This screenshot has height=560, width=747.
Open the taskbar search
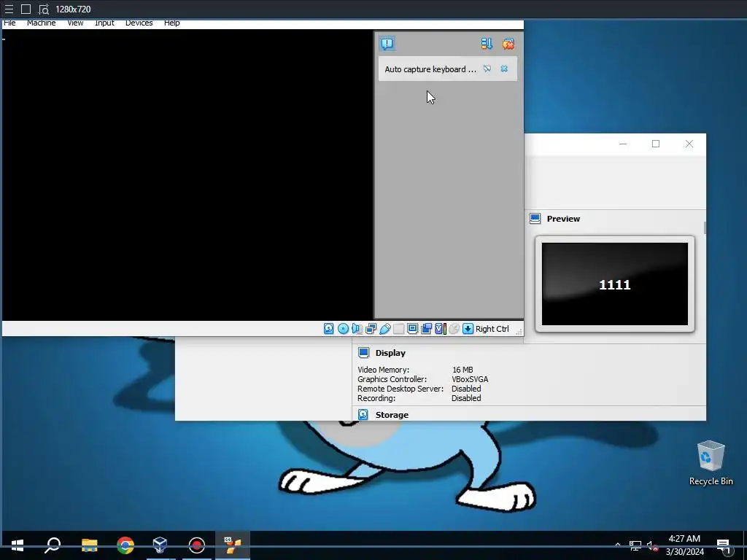point(53,545)
